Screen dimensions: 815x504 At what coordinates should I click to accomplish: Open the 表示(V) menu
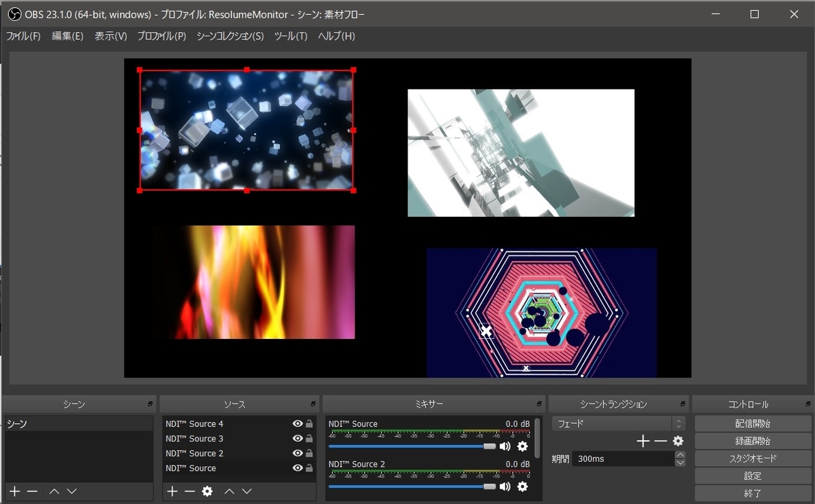[111, 36]
